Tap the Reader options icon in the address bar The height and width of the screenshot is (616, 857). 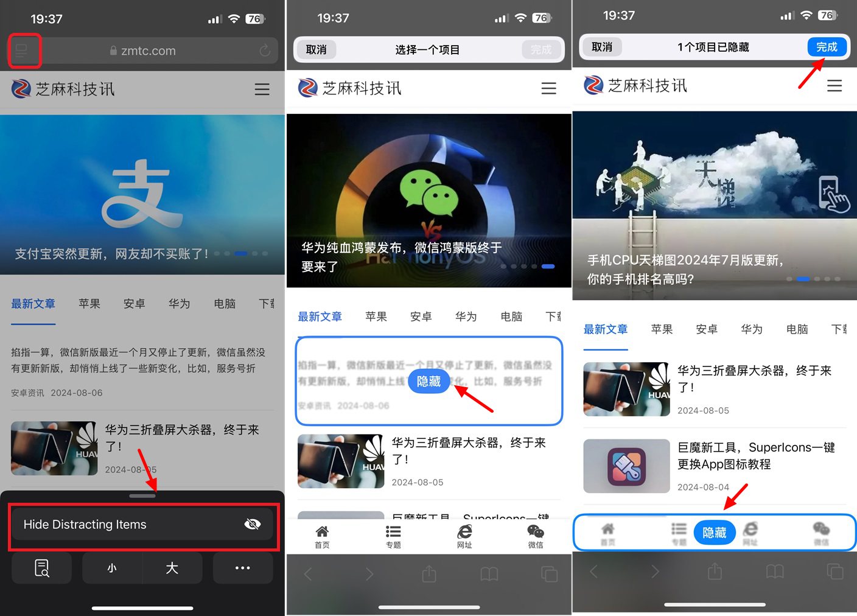coord(24,51)
